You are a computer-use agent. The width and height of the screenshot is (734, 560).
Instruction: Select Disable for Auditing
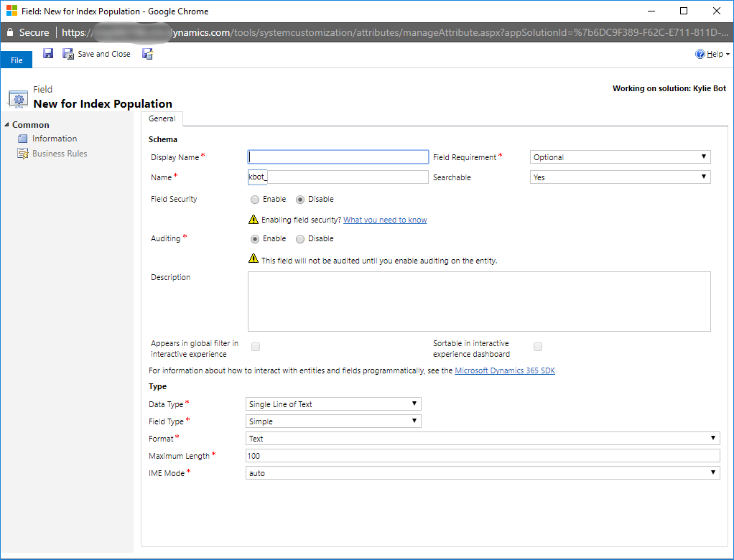tap(300, 239)
